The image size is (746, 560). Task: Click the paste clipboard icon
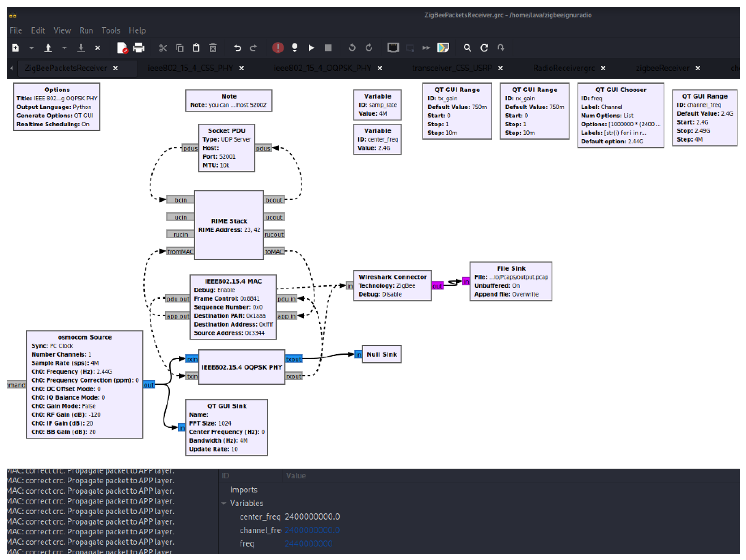(x=196, y=48)
